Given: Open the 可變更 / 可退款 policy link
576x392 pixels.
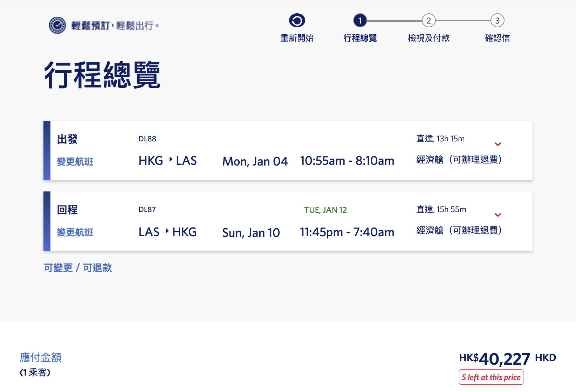Looking at the screenshot, I should pos(78,268).
